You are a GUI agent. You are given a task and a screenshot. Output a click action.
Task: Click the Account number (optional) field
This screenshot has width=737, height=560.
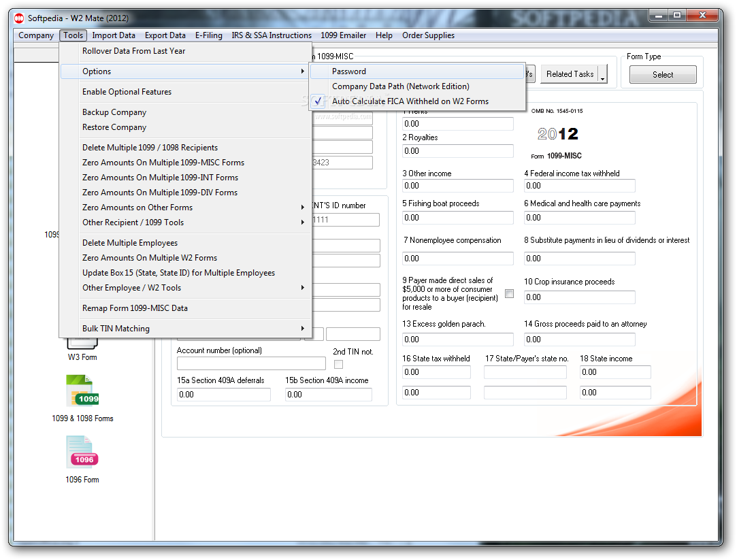click(251, 363)
